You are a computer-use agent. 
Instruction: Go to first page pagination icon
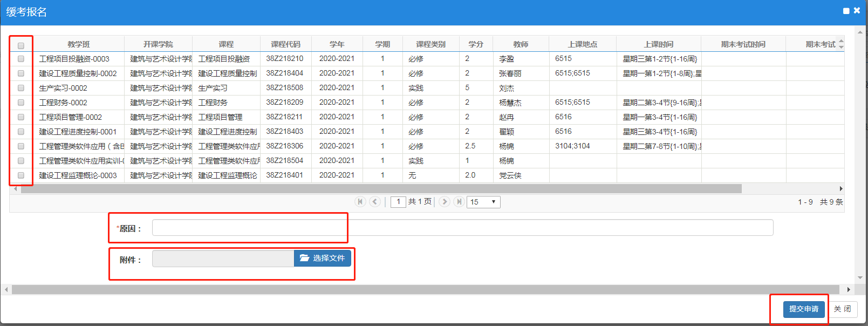pyautogui.click(x=360, y=201)
